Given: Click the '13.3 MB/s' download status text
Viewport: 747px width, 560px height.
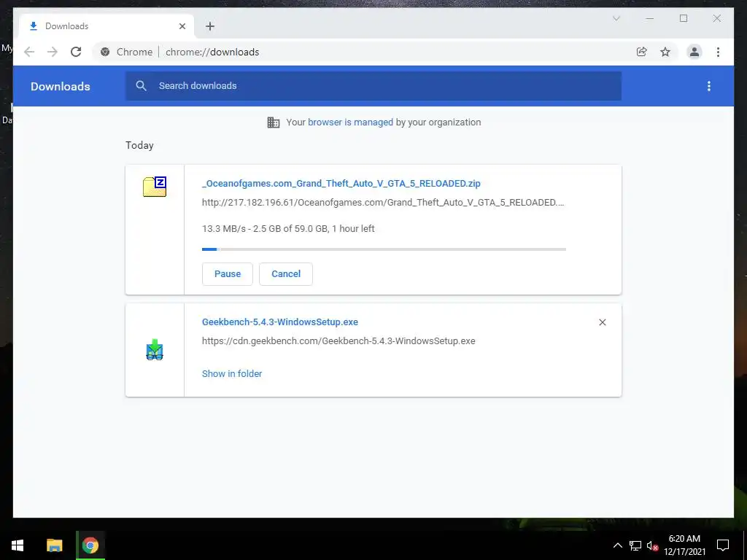Looking at the screenshot, I should [288, 228].
